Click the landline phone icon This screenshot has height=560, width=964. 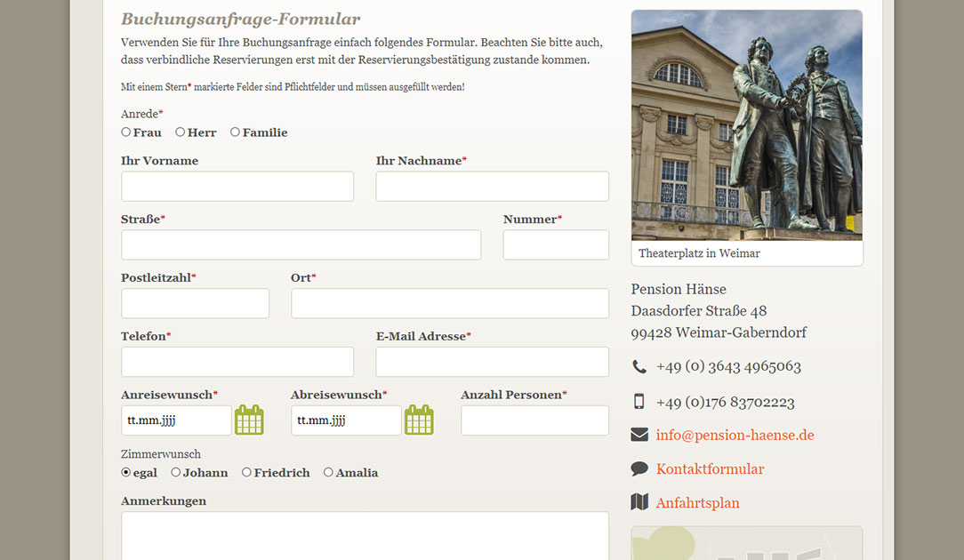(639, 366)
